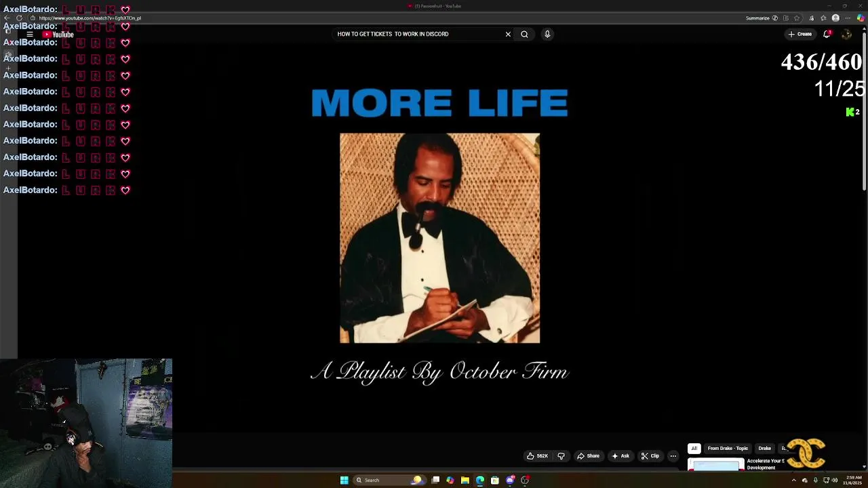Open Task View on the taskbar
Viewport: 868px width, 488px height.
point(435,480)
